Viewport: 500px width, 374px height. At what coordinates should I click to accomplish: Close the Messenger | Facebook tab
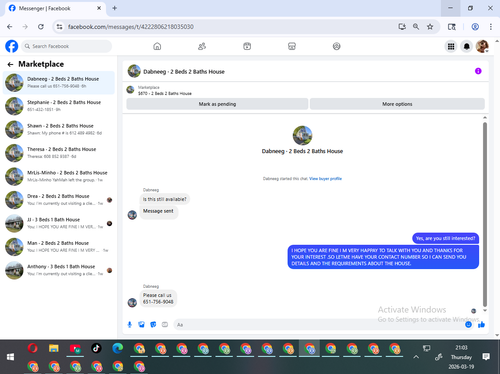(x=99, y=8)
